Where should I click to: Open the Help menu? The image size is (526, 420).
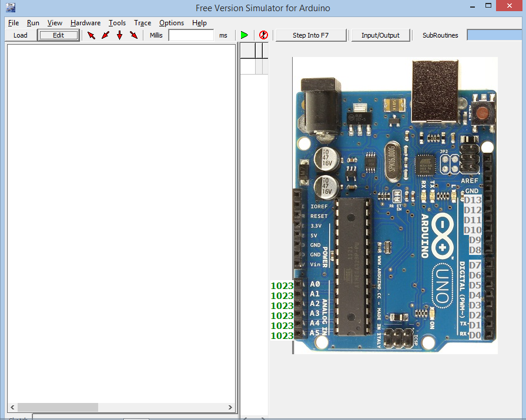(x=199, y=23)
